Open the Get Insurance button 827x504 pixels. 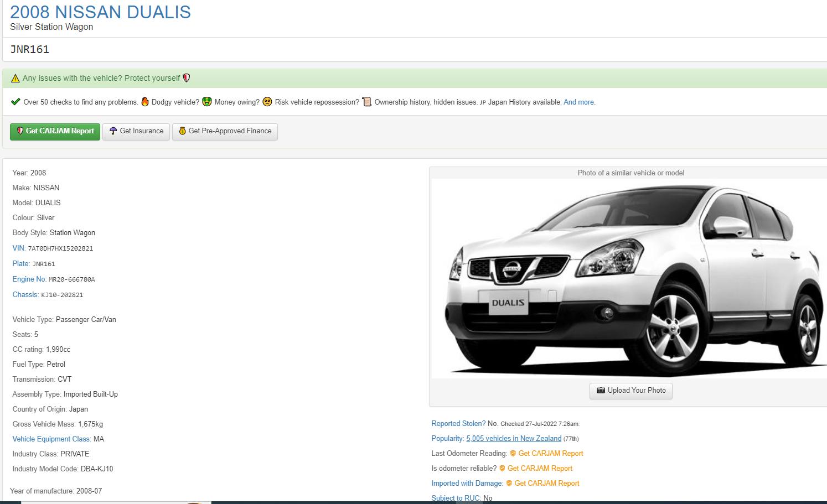coord(136,132)
